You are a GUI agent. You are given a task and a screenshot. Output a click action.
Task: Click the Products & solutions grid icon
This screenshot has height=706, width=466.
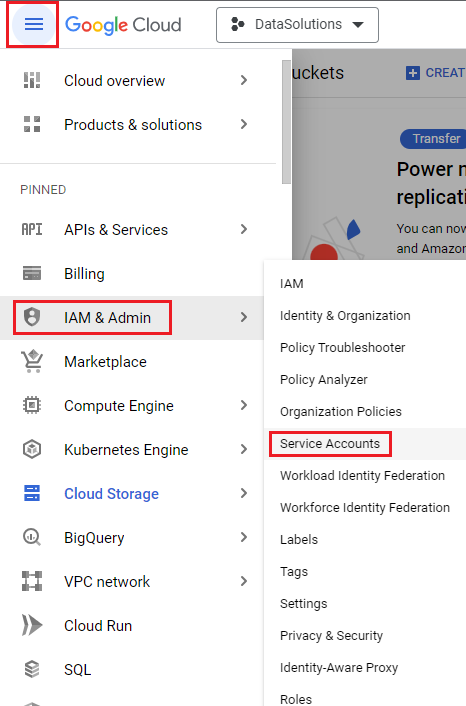point(32,124)
